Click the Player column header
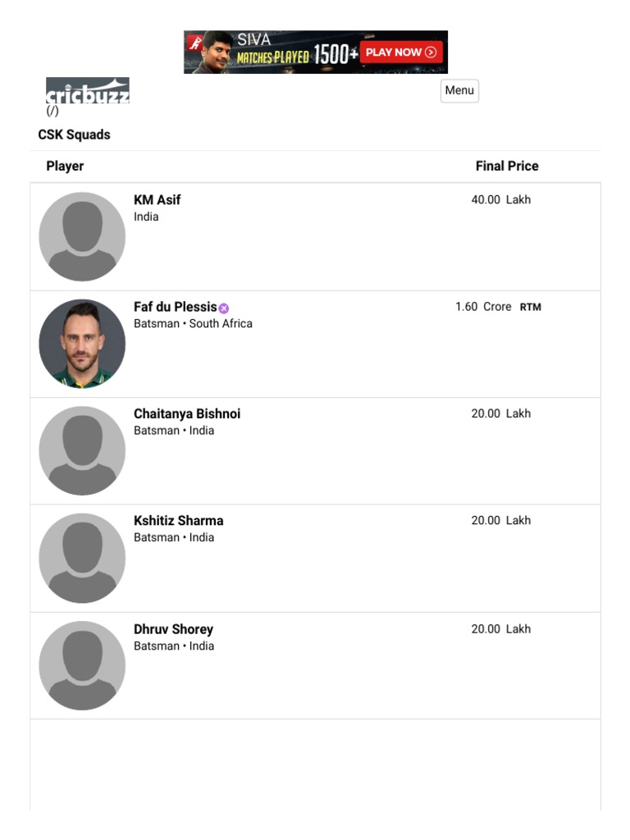Screen dimensions: 630x840 coord(65,166)
